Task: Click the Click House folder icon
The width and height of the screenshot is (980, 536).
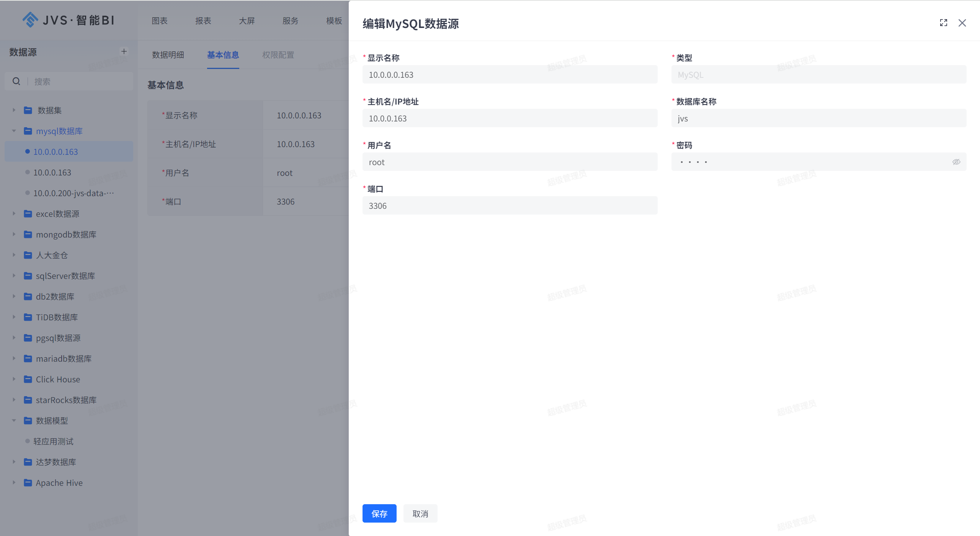Action: [28, 379]
